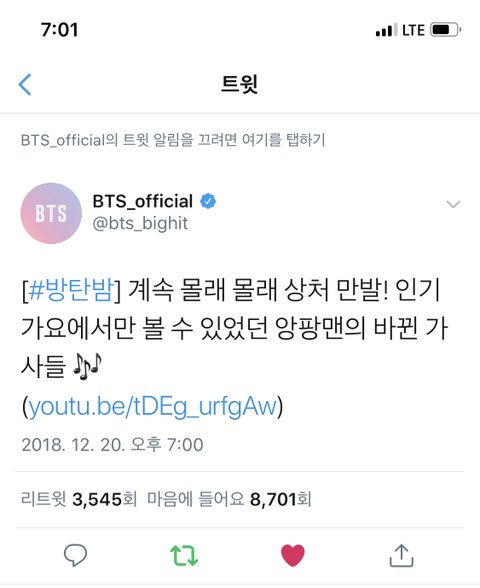
Task: Expand the tweet options chevron
Action: click(453, 204)
